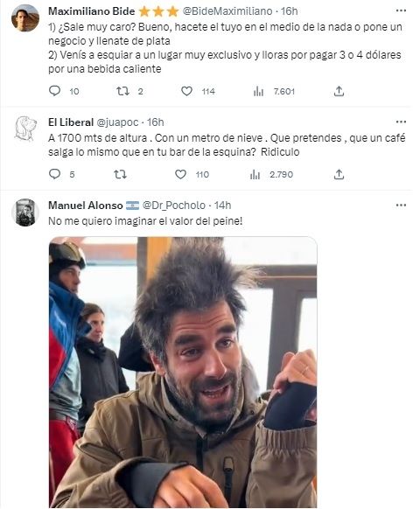This screenshot has height=509, width=420.
Task: View analytics showing 2.790 views
Action: tap(255, 175)
